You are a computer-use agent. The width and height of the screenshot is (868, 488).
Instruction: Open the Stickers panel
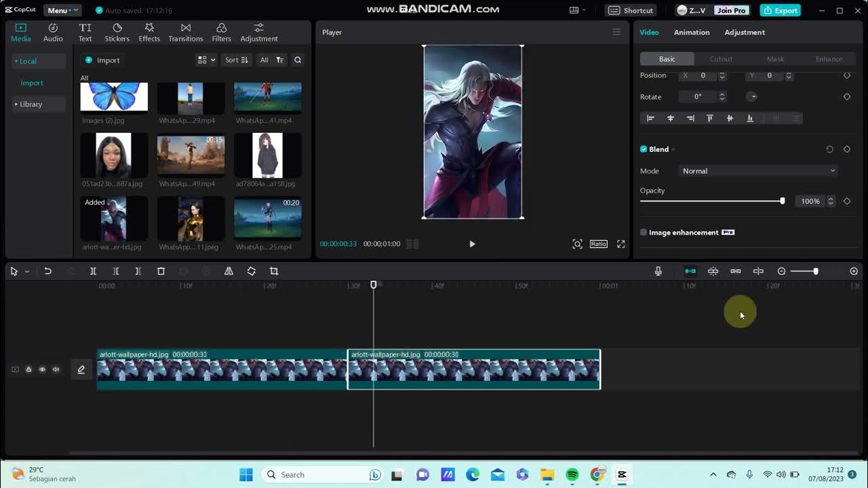pos(117,33)
